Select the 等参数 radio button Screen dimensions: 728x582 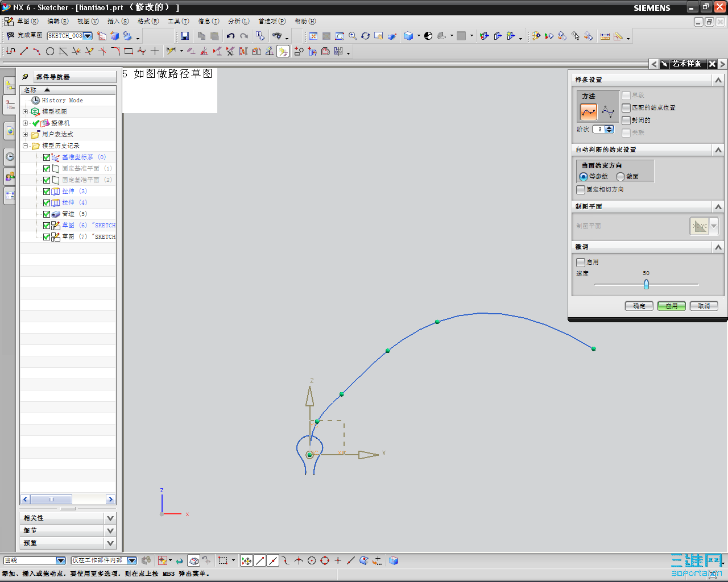click(583, 177)
